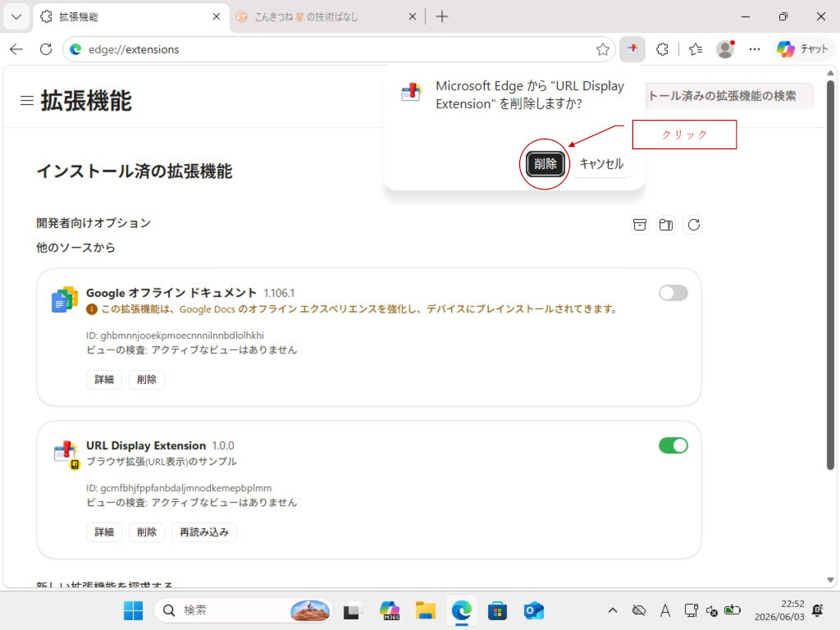840x630 pixels.
Task: Open Outlook from taskbar
Action: (533, 610)
